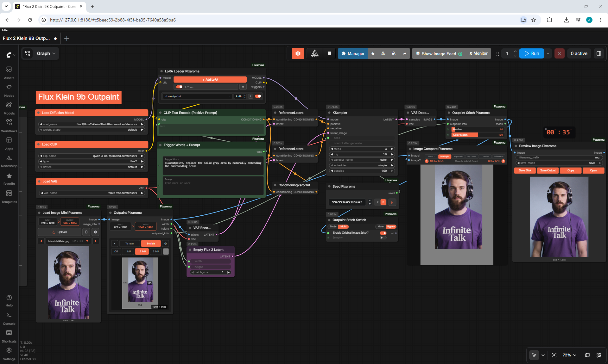
Task: Open the 72% zoom level dropdown
Action: (569, 355)
